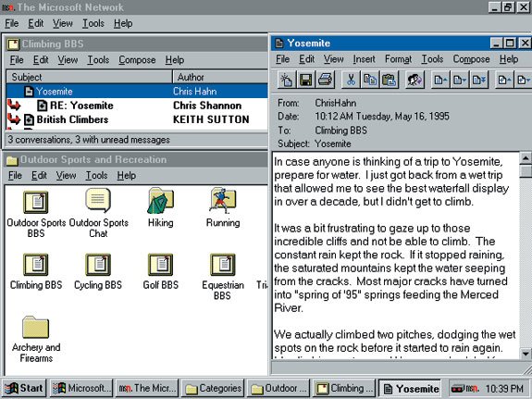The image size is (532, 399).
Task: Open Edit menu in Outdoor Sports and Recreation
Action: (39, 176)
